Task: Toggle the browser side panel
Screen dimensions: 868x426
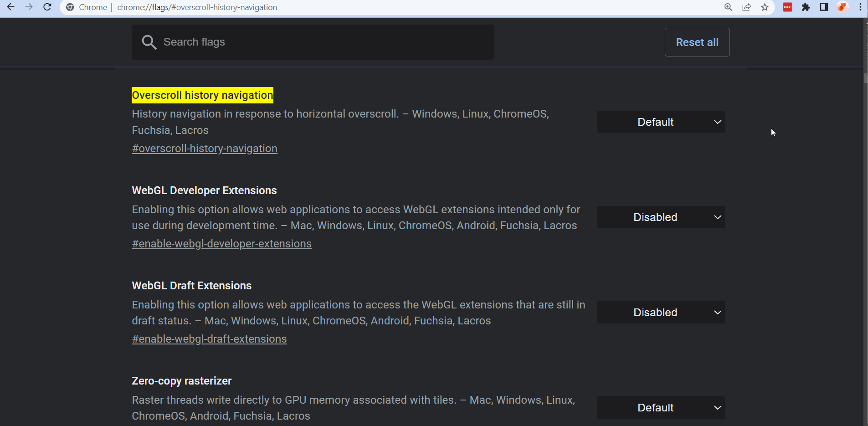Action: 824,7
